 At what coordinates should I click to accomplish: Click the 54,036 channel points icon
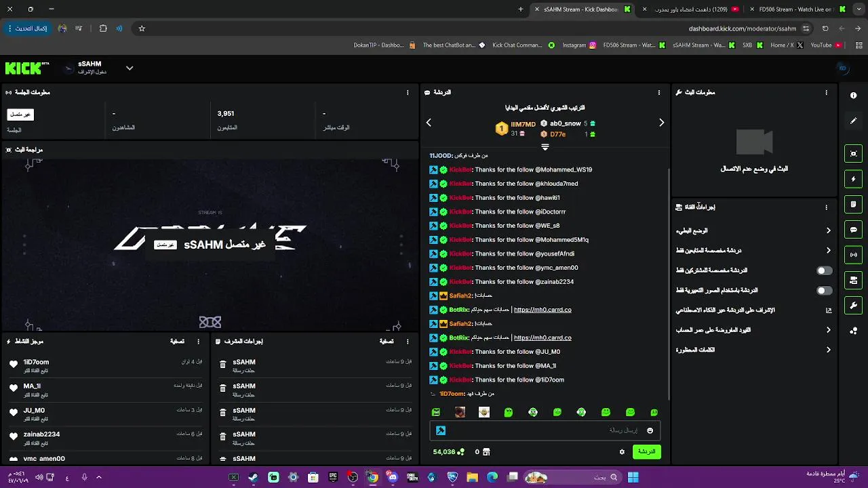461,452
